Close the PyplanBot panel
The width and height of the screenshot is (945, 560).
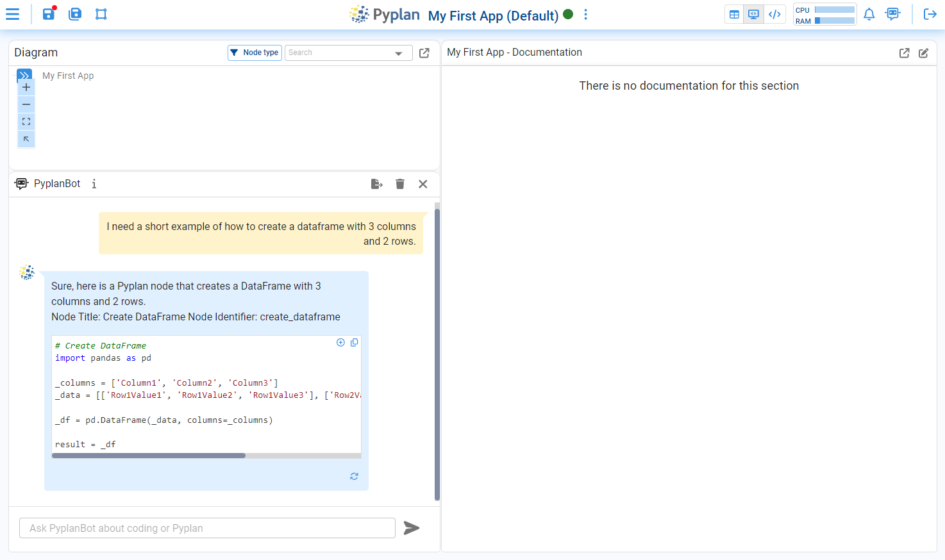pyautogui.click(x=423, y=184)
